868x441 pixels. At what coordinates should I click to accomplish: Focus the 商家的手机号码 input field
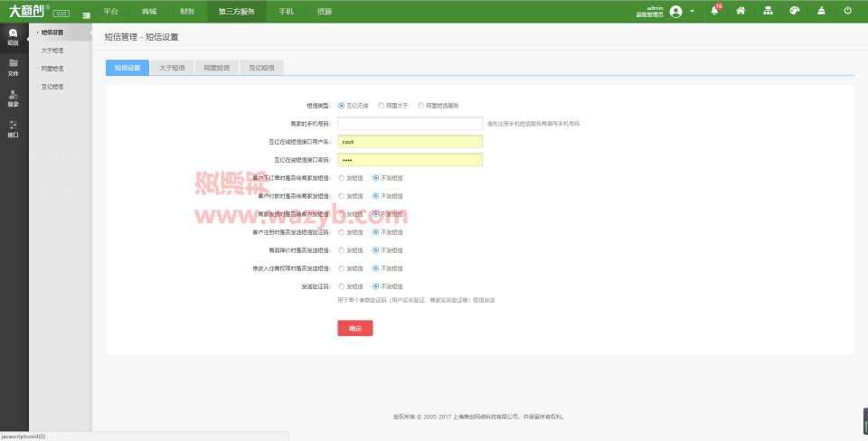410,124
